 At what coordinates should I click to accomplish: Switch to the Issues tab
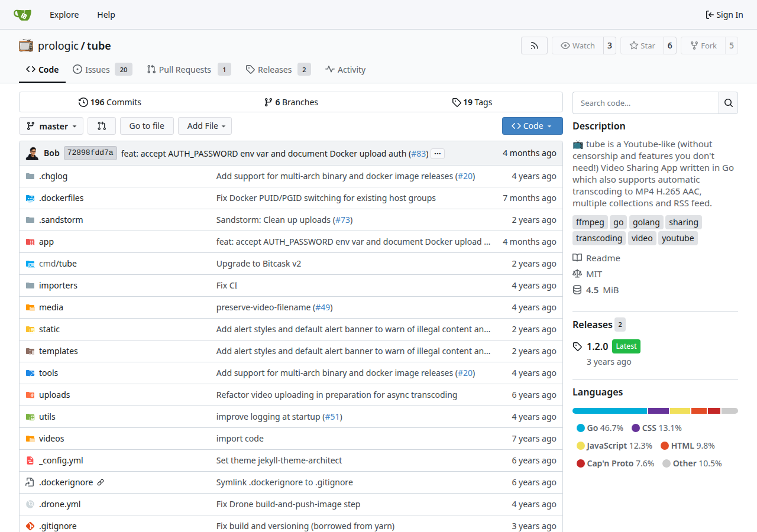pyautogui.click(x=102, y=69)
